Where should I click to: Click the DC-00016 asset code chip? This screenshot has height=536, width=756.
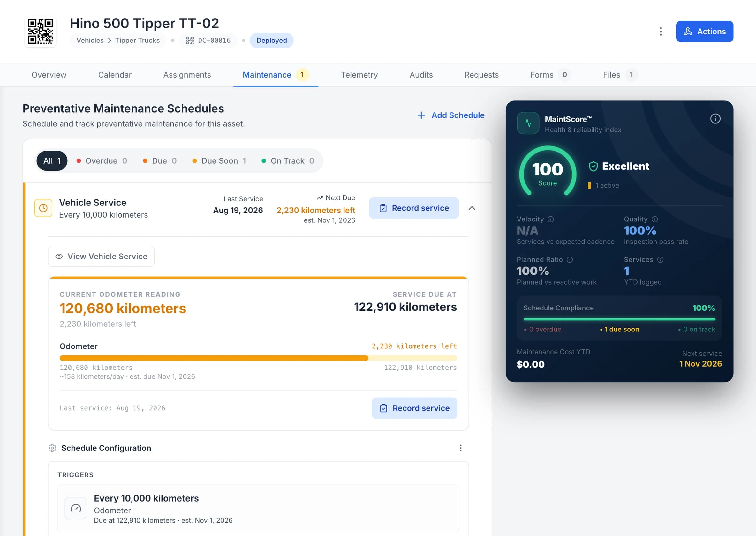[x=208, y=40]
